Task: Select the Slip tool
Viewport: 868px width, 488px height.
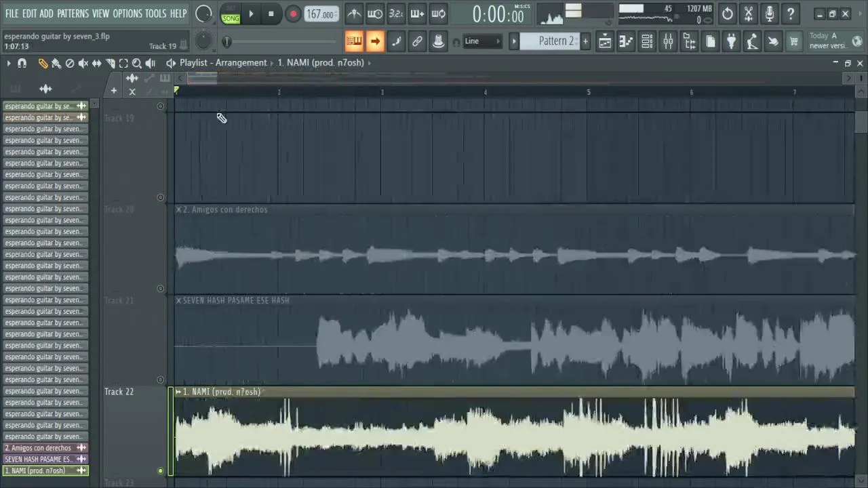Action: click(x=97, y=63)
